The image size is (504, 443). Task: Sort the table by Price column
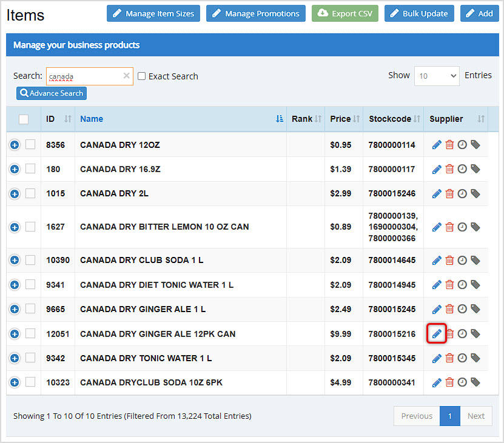coord(341,119)
